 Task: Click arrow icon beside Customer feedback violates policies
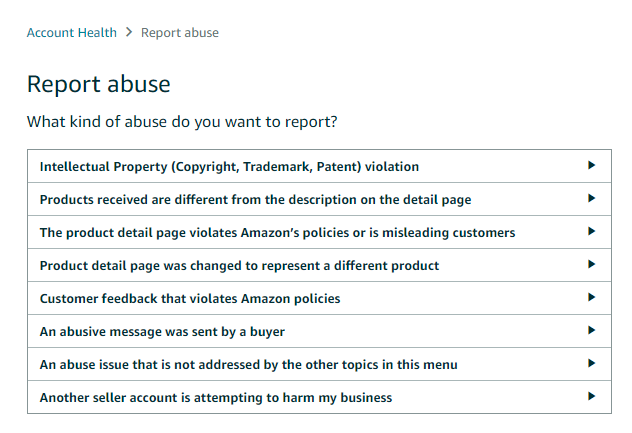tap(591, 298)
